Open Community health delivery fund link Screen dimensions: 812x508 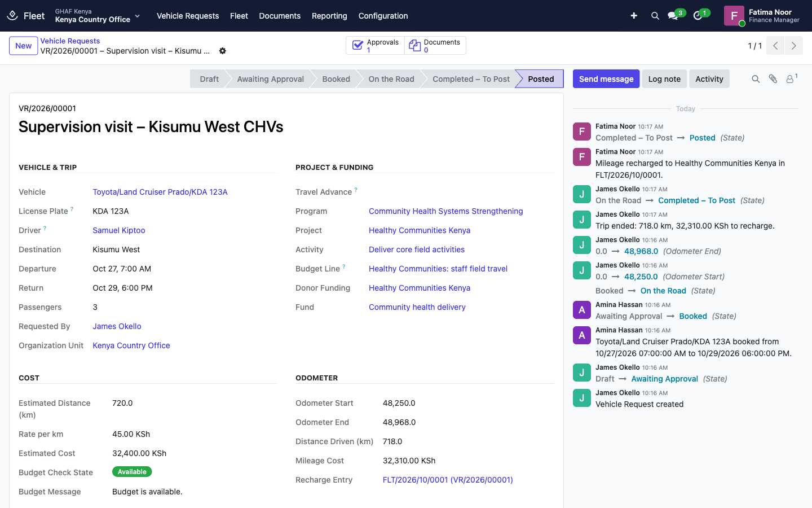click(417, 307)
